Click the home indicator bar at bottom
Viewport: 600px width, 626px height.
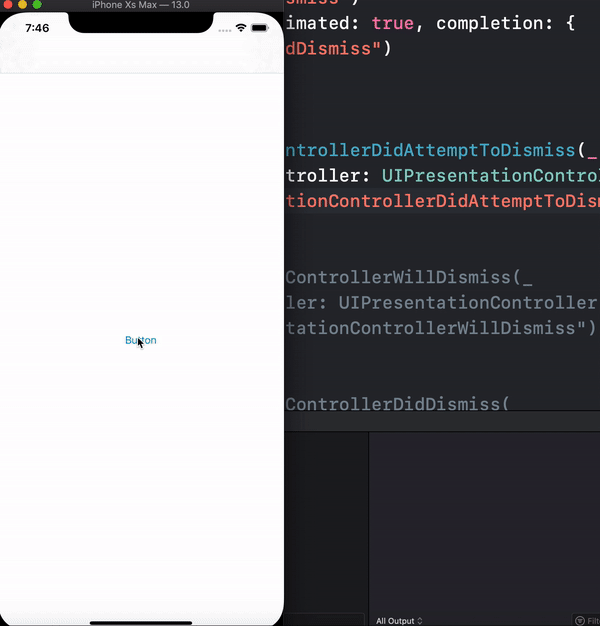141,622
